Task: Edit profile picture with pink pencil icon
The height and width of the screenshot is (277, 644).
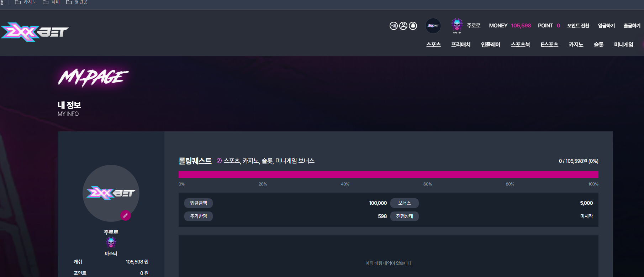Action: pos(125,215)
